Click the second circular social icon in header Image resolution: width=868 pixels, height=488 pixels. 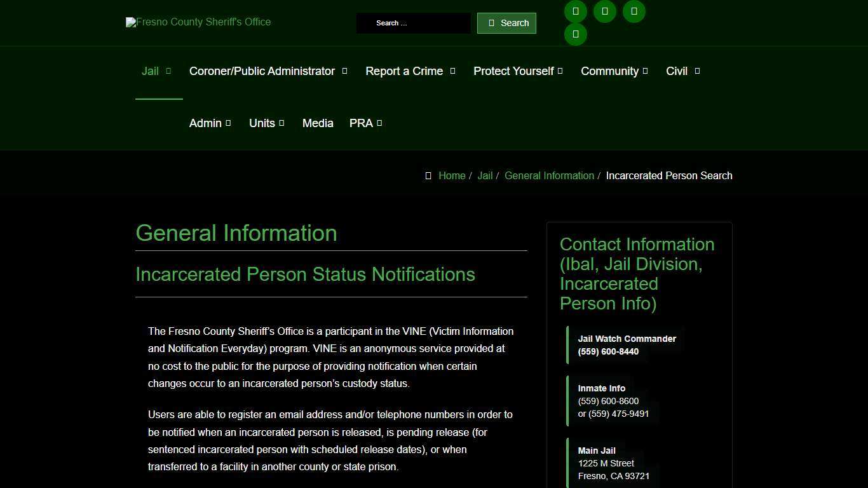tap(604, 11)
